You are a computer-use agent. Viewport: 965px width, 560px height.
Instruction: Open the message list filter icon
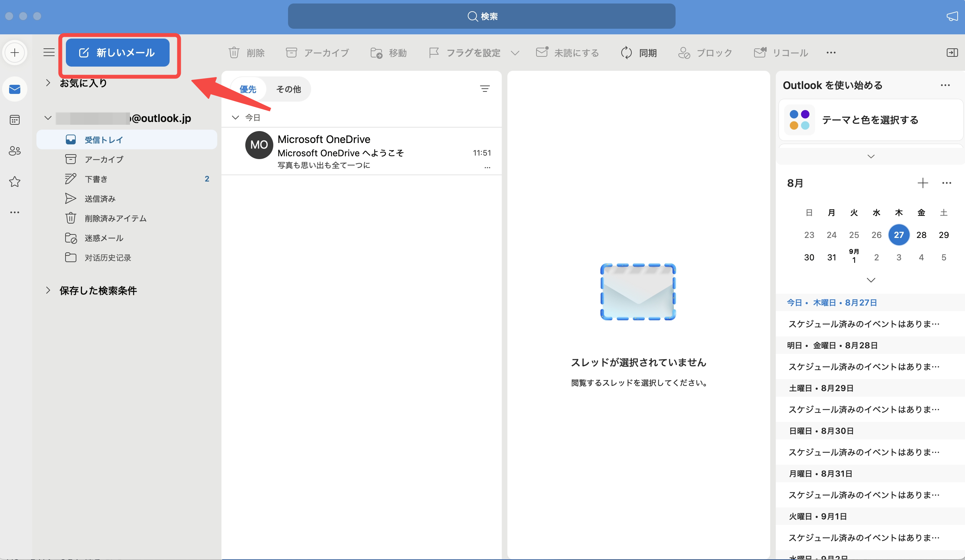tap(485, 89)
